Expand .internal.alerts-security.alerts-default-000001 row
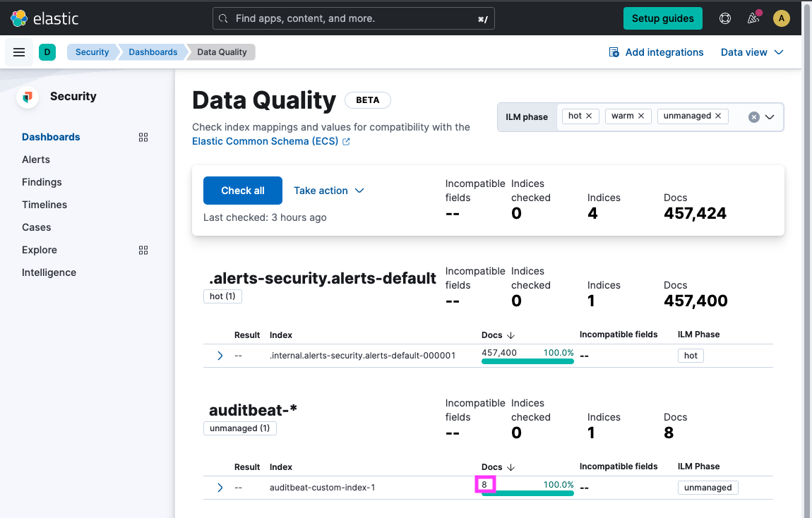Viewport: 812px width, 518px height. point(220,356)
